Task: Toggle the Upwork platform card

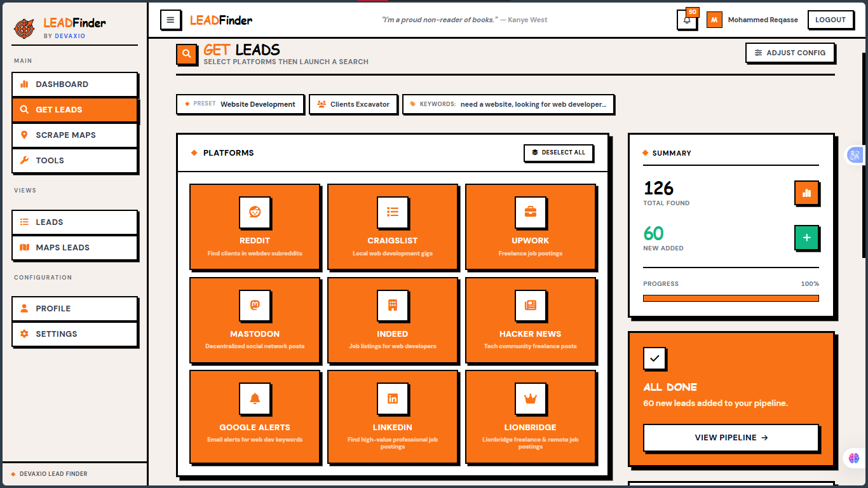Action: [531, 227]
